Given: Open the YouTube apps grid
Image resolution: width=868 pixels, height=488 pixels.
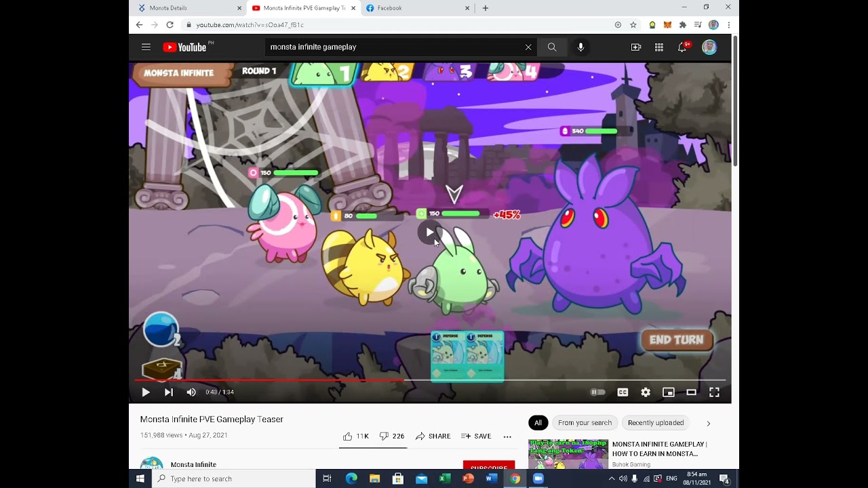Looking at the screenshot, I should tap(659, 47).
